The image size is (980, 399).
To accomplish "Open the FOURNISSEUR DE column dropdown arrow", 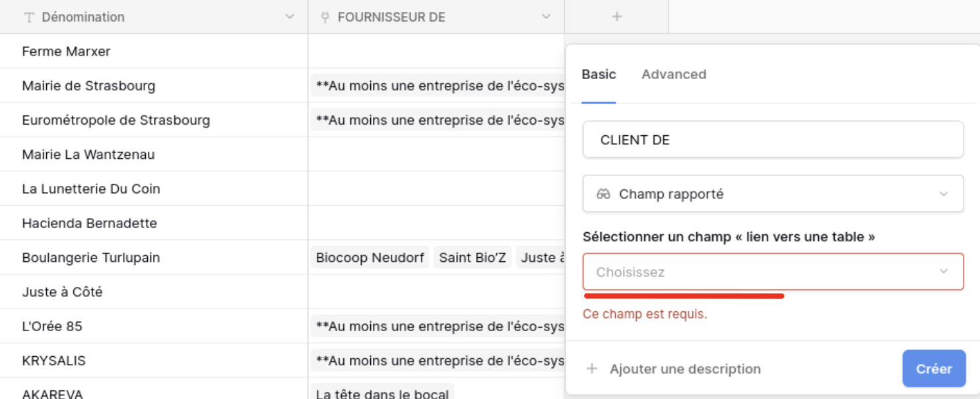I will click(546, 17).
